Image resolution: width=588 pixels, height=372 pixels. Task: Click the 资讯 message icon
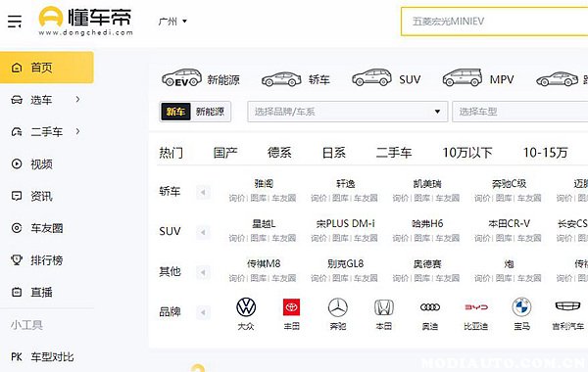pos(17,196)
